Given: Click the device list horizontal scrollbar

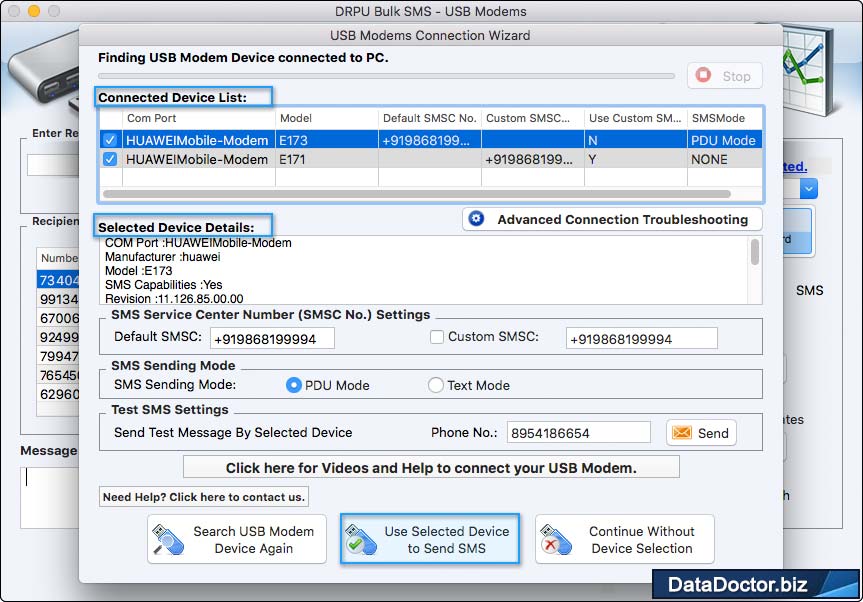Looking at the screenshot, I should click(x=417, y=194).
